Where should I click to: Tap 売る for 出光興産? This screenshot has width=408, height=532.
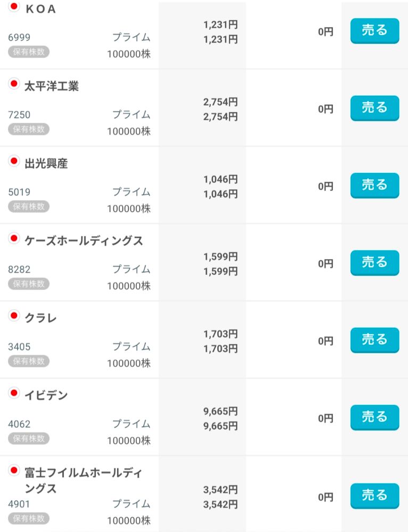point(374,185)
